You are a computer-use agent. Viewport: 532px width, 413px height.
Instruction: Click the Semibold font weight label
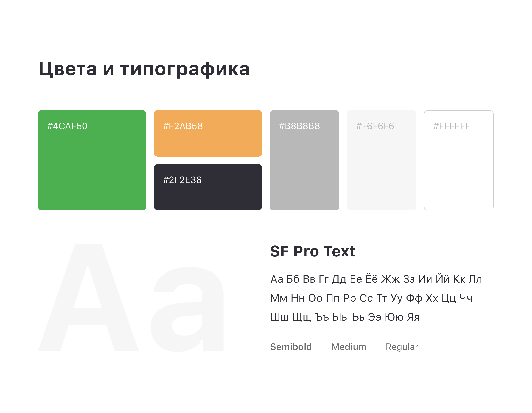[291, 347]
